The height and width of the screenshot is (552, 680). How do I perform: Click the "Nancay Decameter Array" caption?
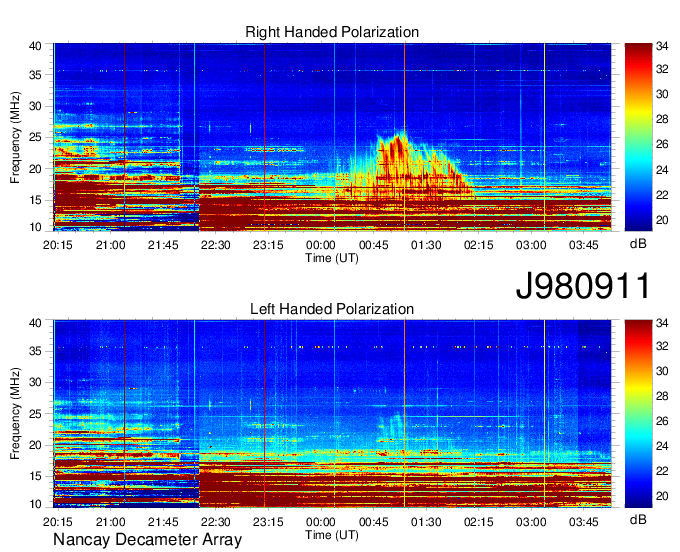tap(147, 540)
